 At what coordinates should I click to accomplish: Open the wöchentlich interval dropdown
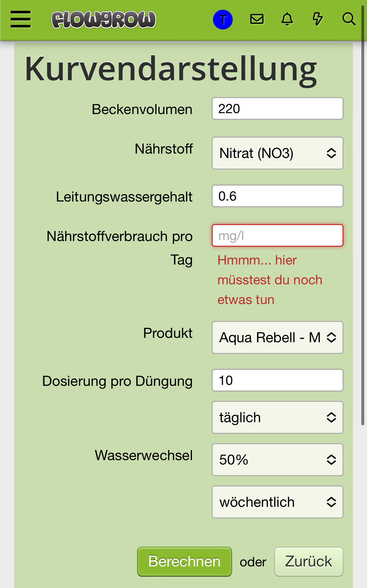pos(278,502)
